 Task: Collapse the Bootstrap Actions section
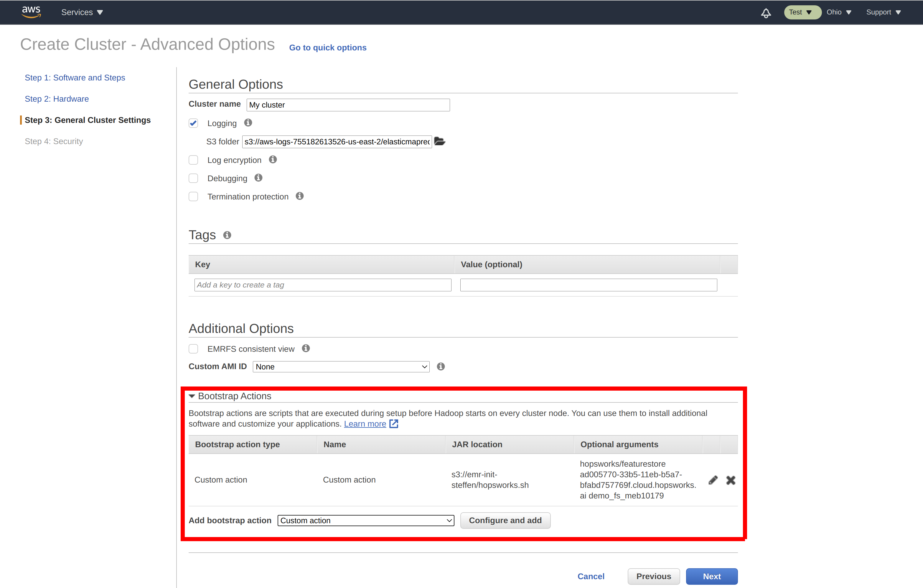192,396
